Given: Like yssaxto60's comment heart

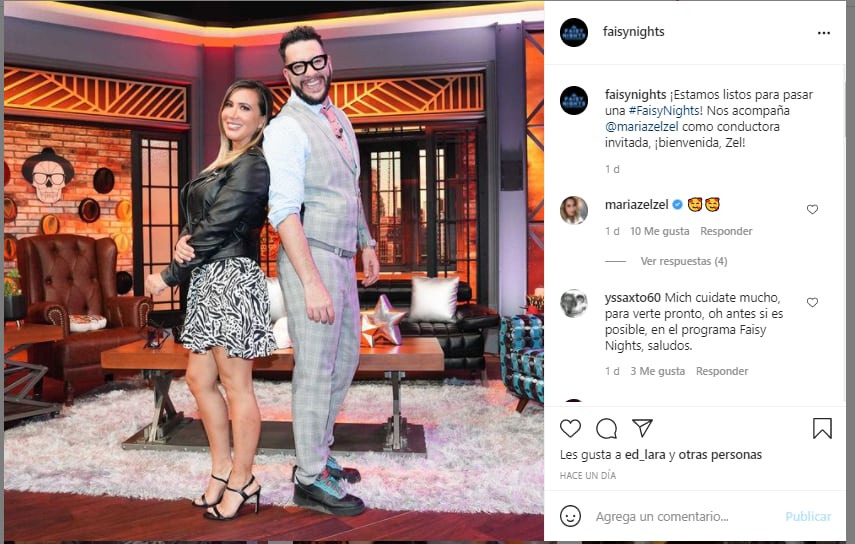Looking at the screenshot, I should point(812,302).
